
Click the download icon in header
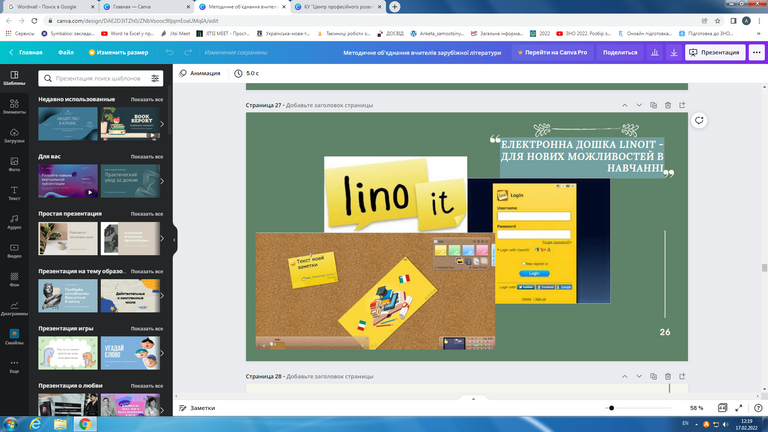click(x=675, y=52)
